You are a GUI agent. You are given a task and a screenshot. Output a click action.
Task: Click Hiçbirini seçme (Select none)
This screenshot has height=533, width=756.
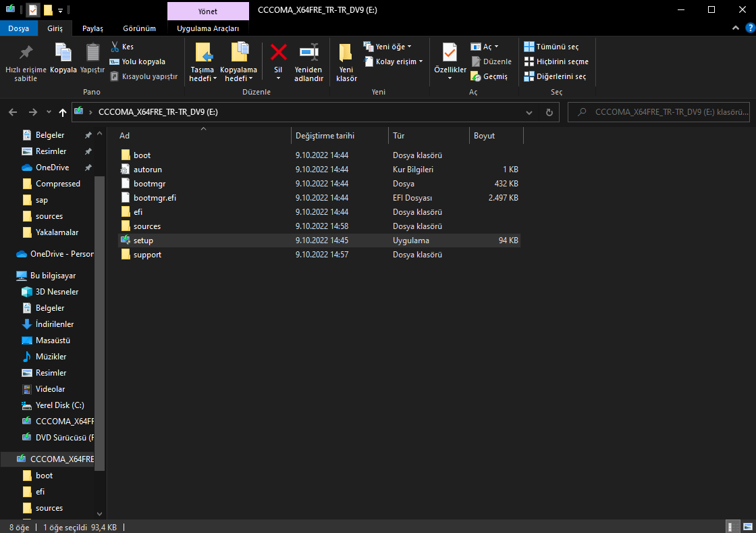556,61
